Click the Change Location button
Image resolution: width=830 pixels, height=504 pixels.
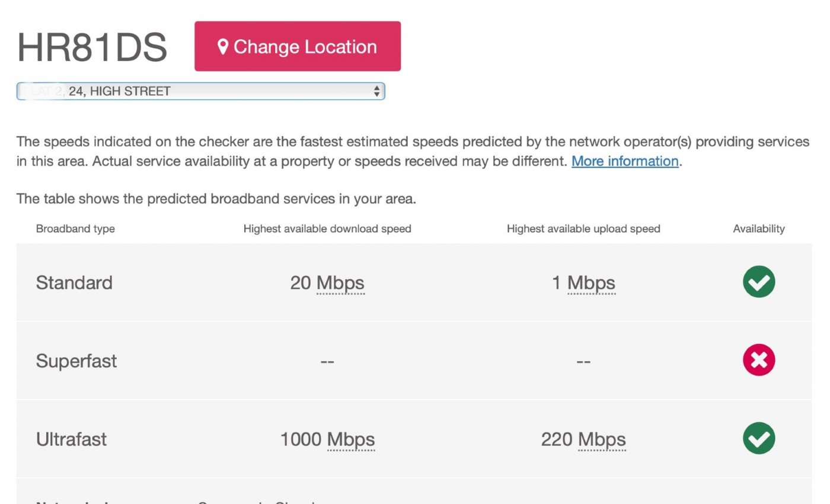tap(298, 46)
